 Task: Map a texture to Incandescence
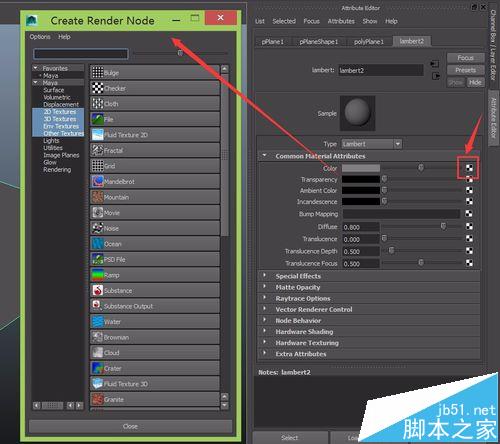pos(469,201)
